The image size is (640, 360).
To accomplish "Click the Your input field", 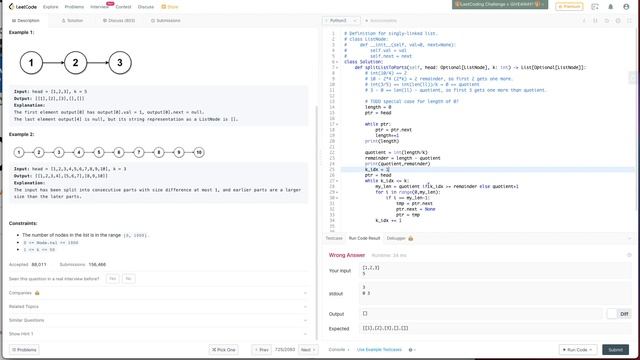I will (496, 271).
